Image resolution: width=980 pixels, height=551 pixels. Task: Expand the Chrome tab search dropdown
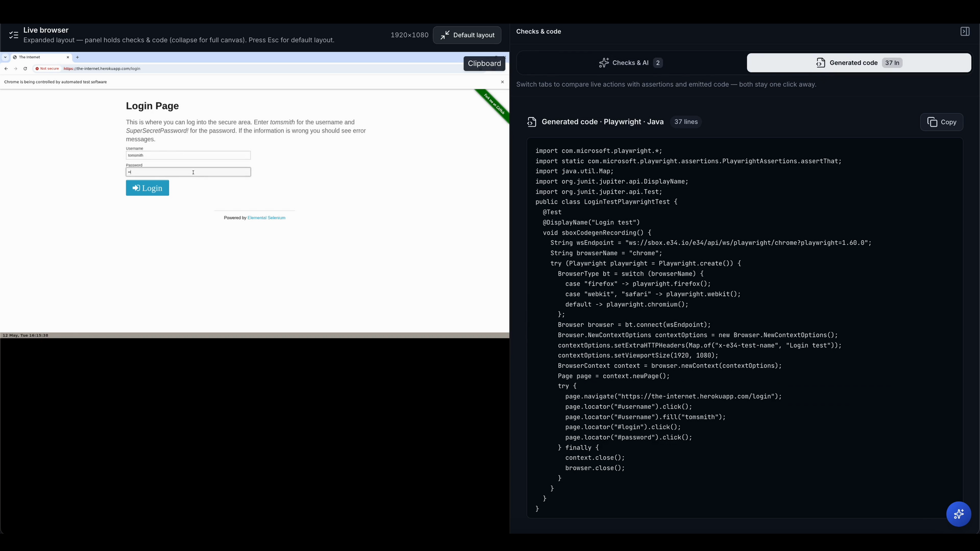(x=5, y=57)
